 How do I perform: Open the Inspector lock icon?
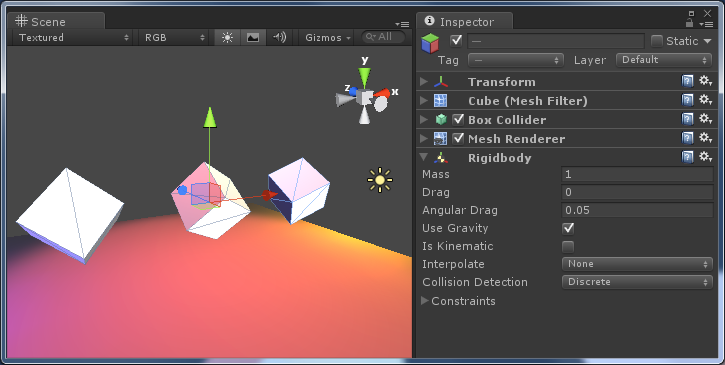coord(689,23)
